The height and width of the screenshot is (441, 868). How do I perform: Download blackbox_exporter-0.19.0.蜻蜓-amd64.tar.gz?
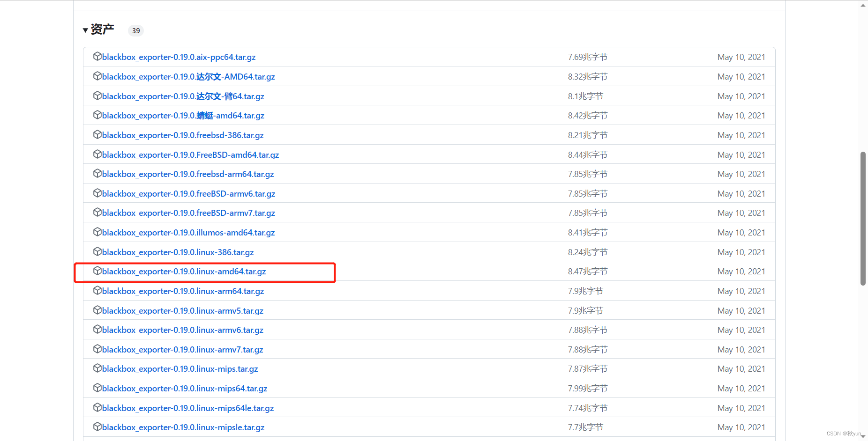[183, 116]
